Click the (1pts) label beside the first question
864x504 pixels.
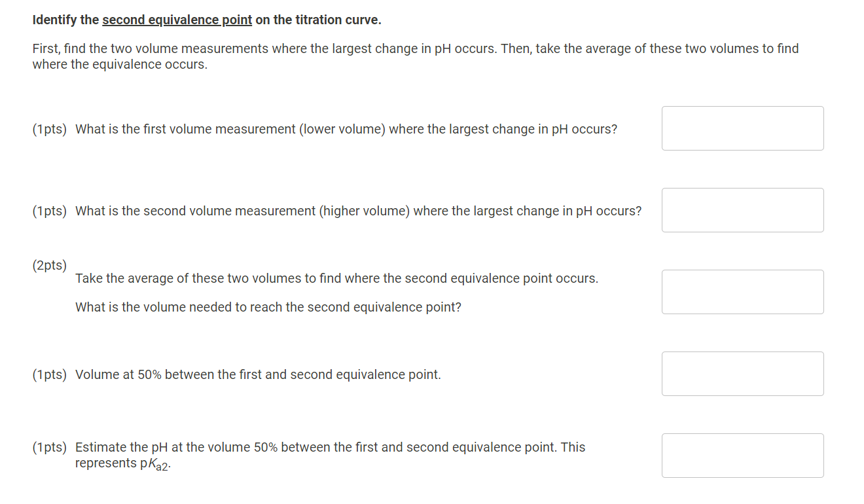[50, 129]
